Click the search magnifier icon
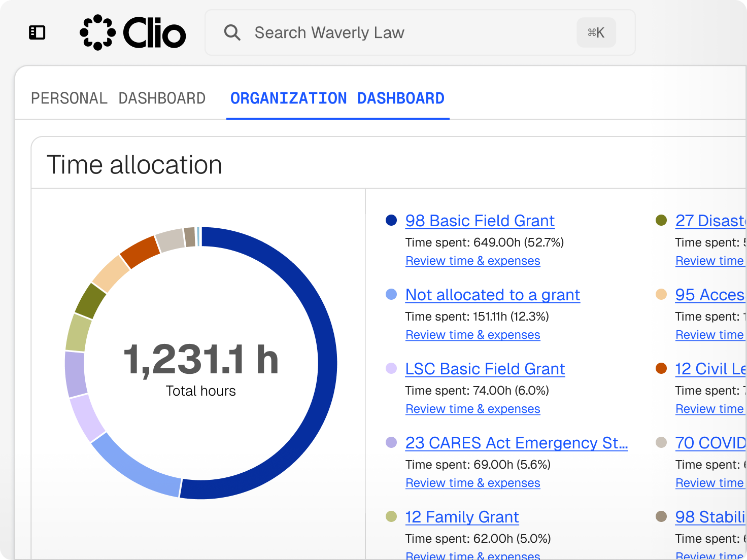The height and width of the screenshot is (560, 747). click(232, 32)
